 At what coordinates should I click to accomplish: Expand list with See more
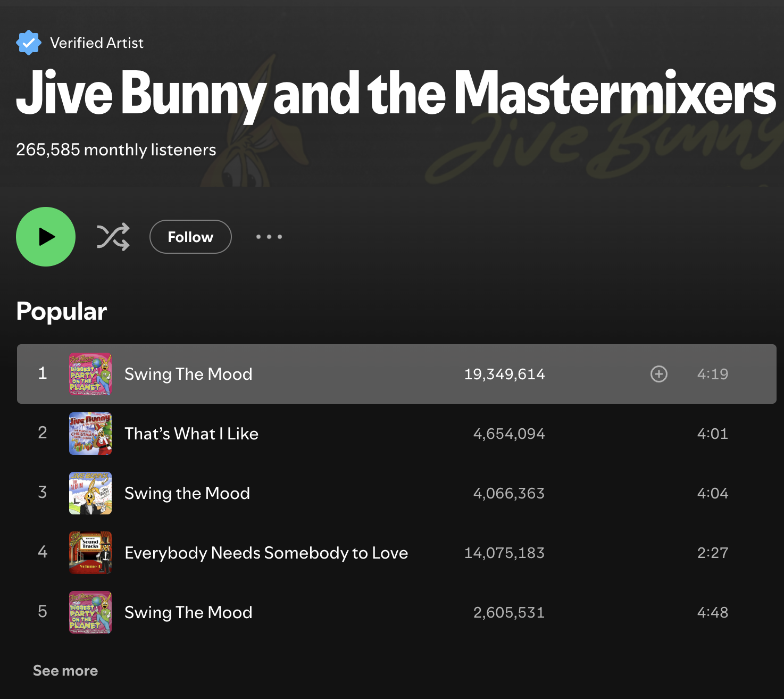(x=65, y=670)
